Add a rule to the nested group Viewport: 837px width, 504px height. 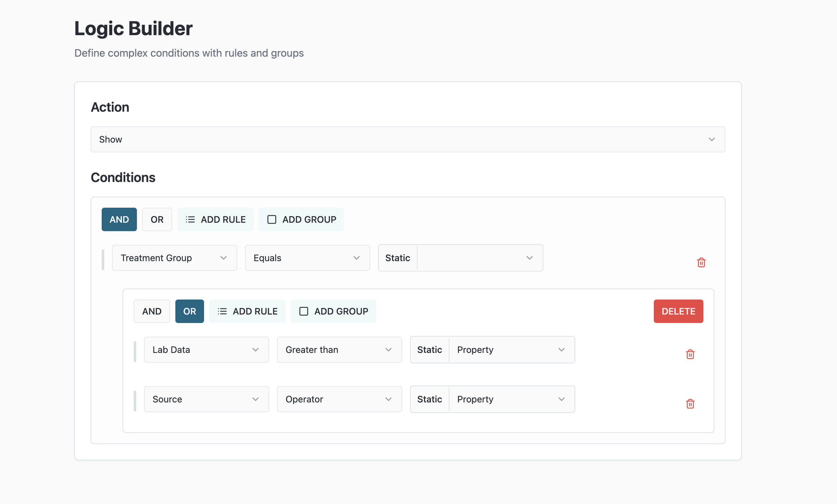tap(247, 311)
